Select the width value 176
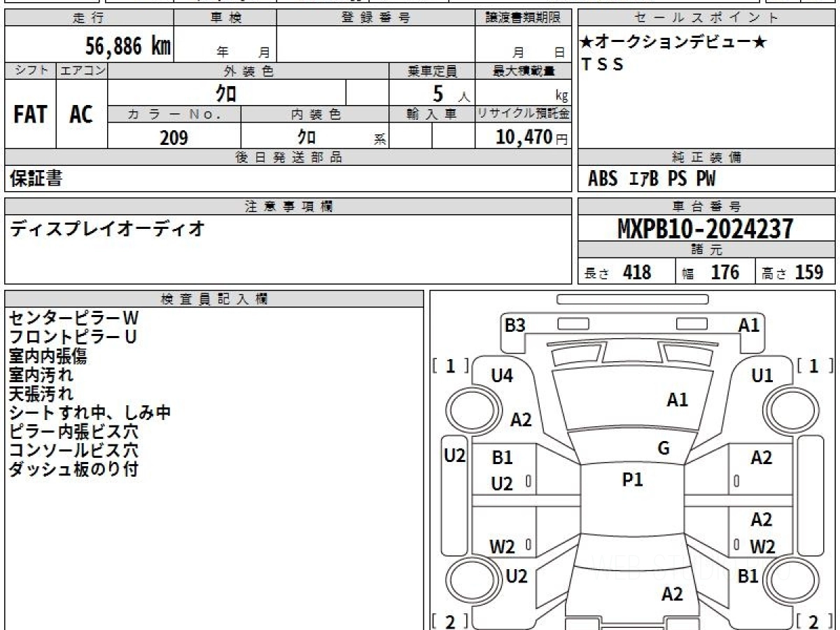 (724, 272)
